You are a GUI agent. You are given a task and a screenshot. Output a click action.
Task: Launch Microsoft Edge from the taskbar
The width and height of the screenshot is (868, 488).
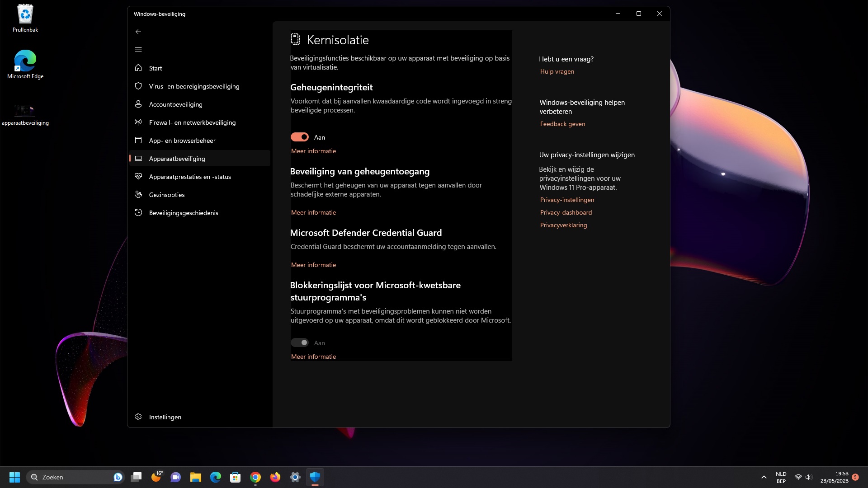(x=216, y=477)
